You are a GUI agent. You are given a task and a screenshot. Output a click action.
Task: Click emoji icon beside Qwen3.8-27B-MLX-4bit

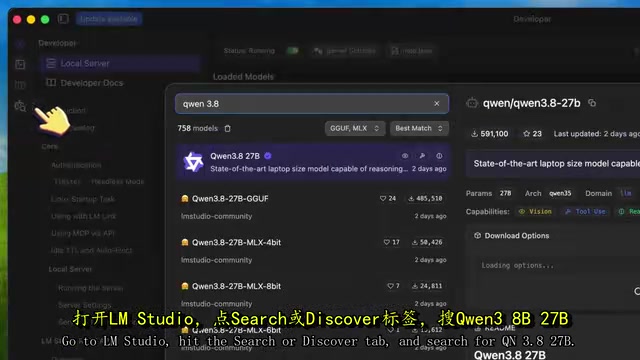click(185, 242)
